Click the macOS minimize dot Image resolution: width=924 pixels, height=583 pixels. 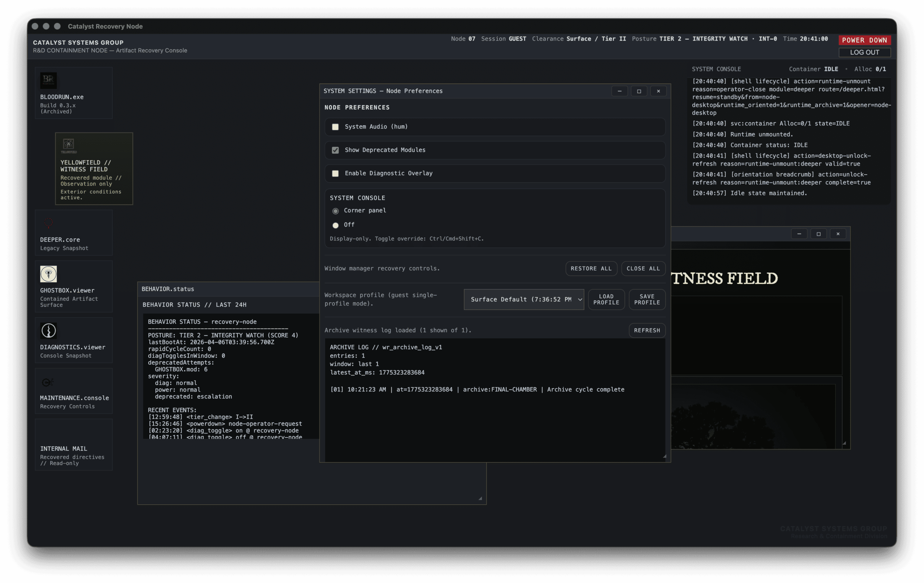46,26
